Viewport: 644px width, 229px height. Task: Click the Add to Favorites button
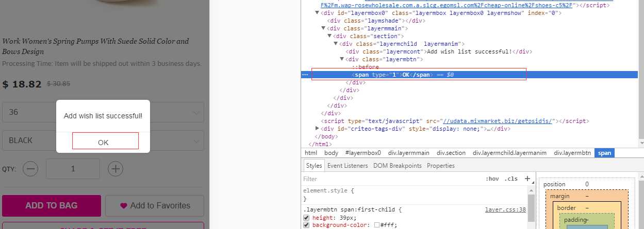click(155, 205)
